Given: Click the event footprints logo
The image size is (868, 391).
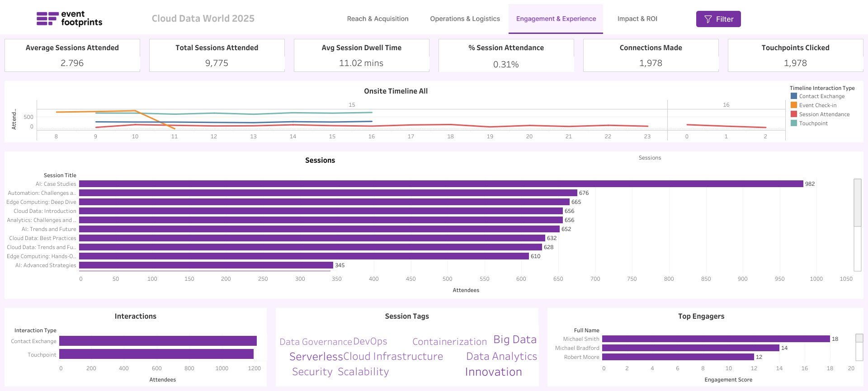Looking at the screenshot, I should [x=69, y=19].
